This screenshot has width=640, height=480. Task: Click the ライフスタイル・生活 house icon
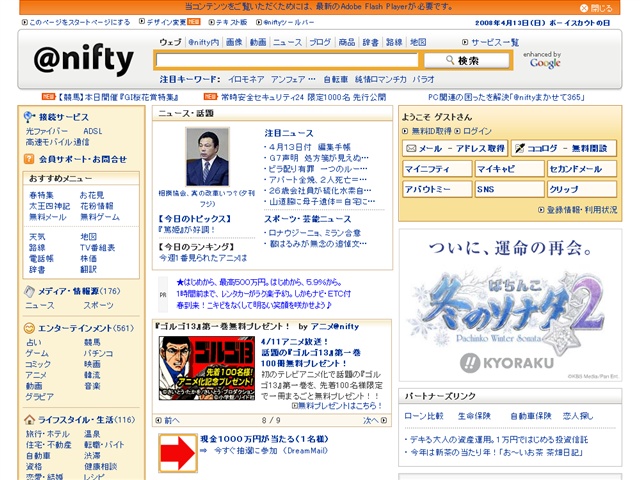pyautogui.click(x=29, y=419)
